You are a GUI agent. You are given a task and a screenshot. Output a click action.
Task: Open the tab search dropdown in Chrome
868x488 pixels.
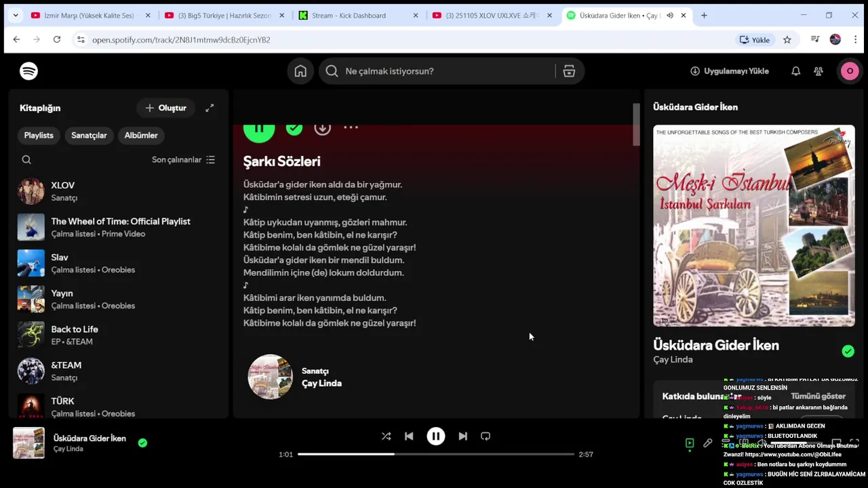click(x=16, y=15)
